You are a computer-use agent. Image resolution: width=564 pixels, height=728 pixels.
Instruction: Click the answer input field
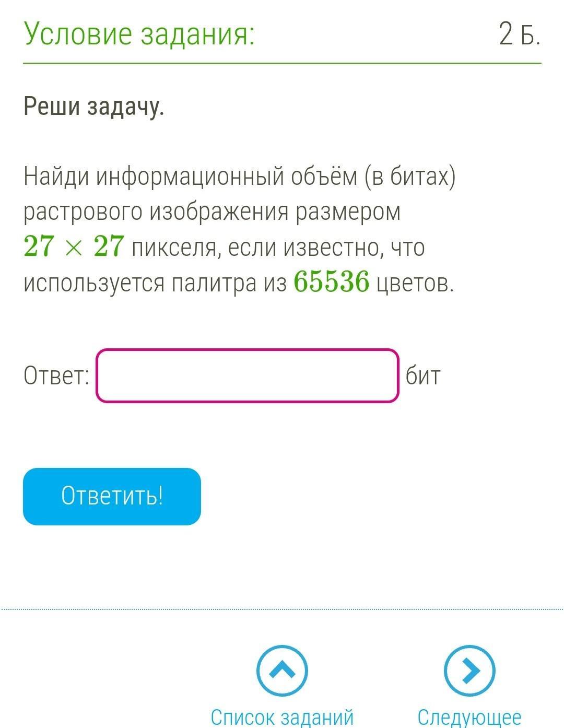[x=248, y=376]
